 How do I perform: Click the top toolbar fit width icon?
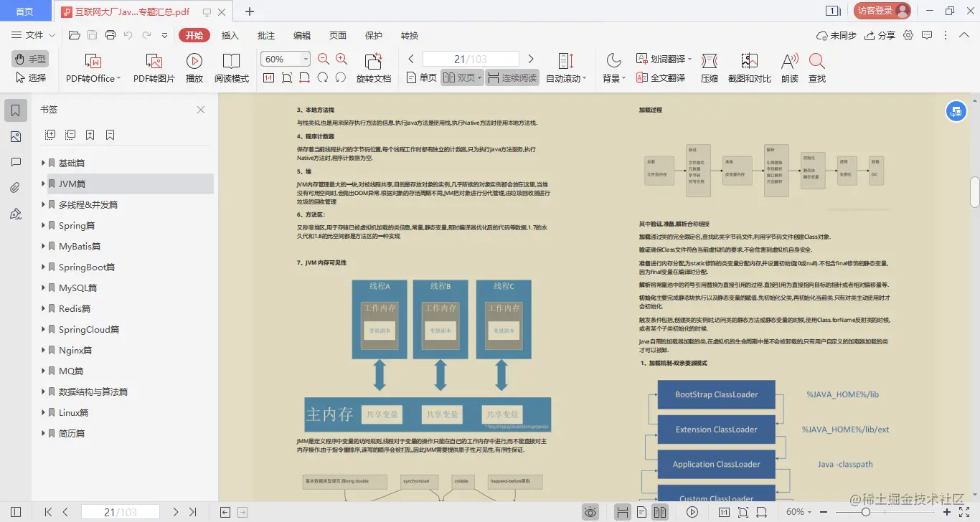(305, 77)
